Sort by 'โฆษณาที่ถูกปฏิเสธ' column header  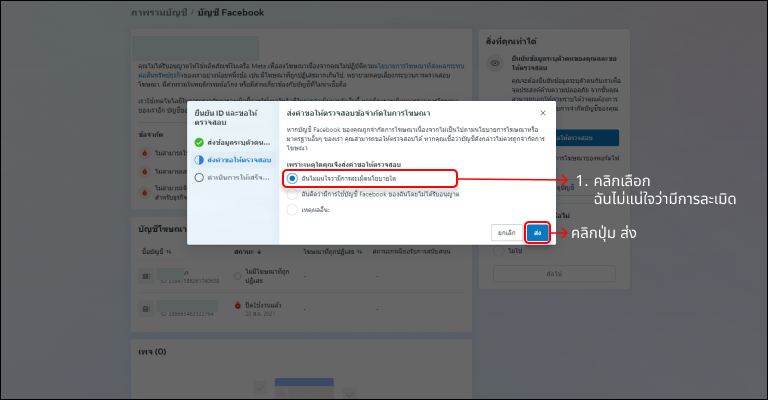coord(332,252)
